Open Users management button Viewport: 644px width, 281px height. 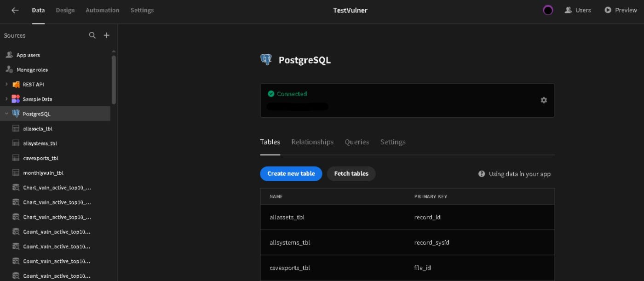click(x=578, y=10)
